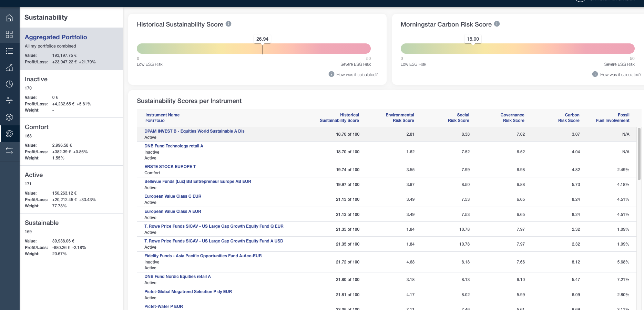Sort by the Carbon Risk Score column header
Image resolution: width=644 pixels, height=311 pixels.
[x=569, y=117]
